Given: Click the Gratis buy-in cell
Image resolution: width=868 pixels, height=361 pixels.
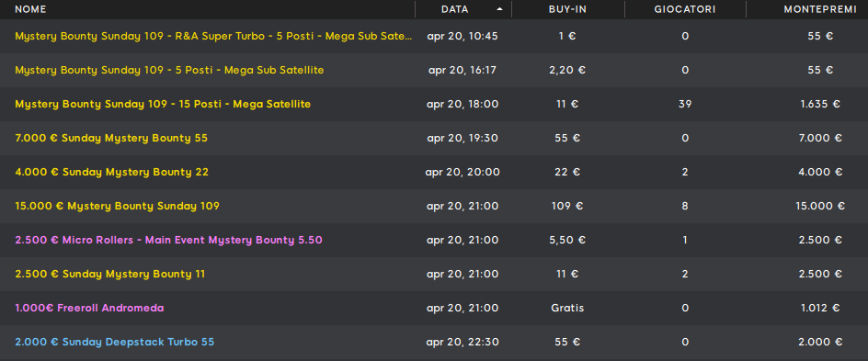Looking at the screenshot, I should coord(567,308).
